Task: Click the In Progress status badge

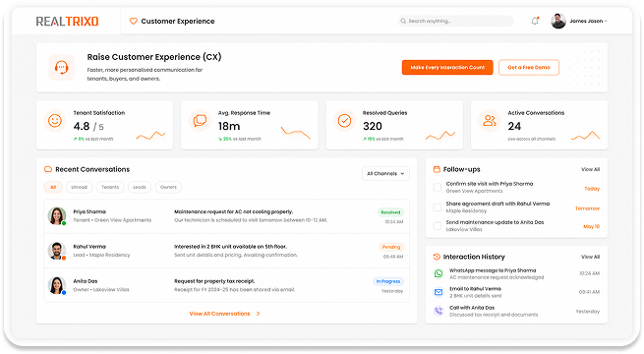Action: point(388,281)
